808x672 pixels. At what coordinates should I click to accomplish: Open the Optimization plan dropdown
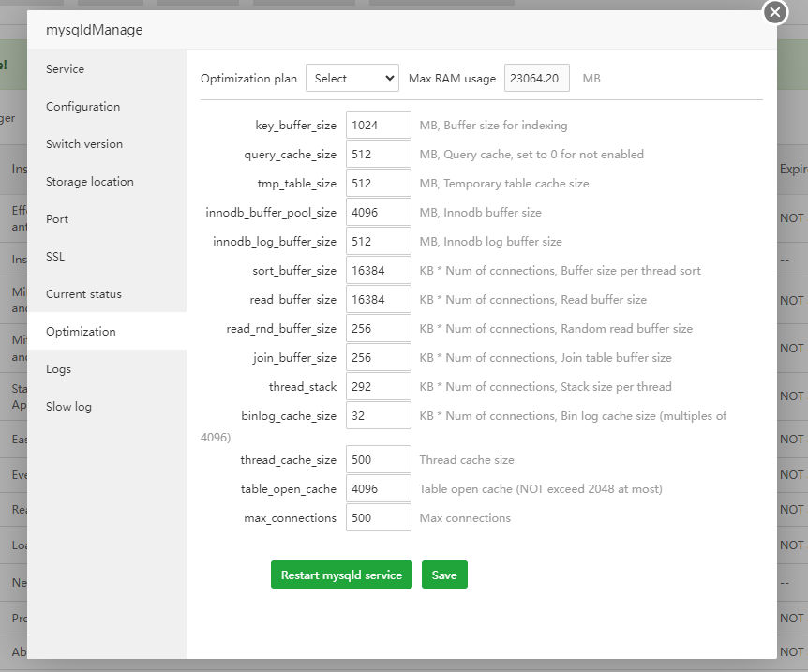[352, 79]
